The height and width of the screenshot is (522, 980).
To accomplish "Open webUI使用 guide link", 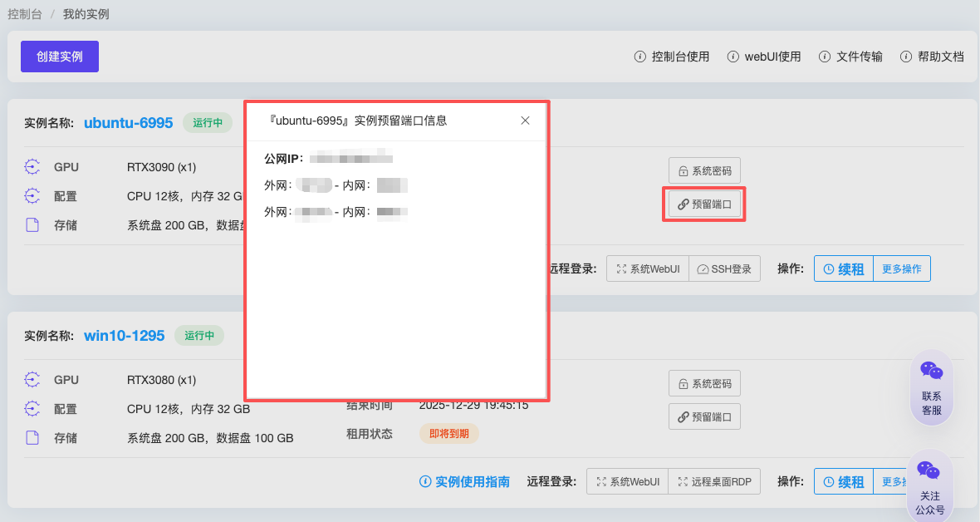I will tap(764, 57).
